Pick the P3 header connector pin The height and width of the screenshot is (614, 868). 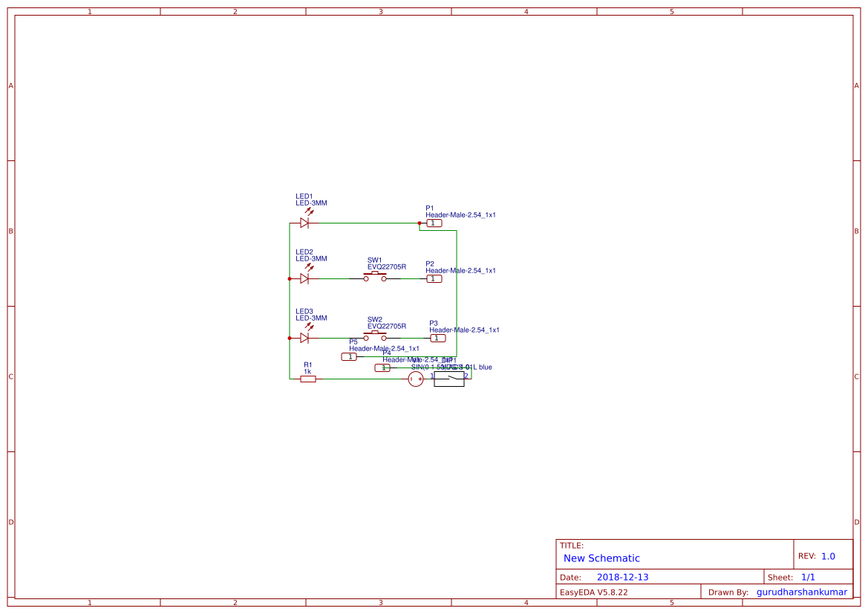pyautogui.click(x=438, y=338)
